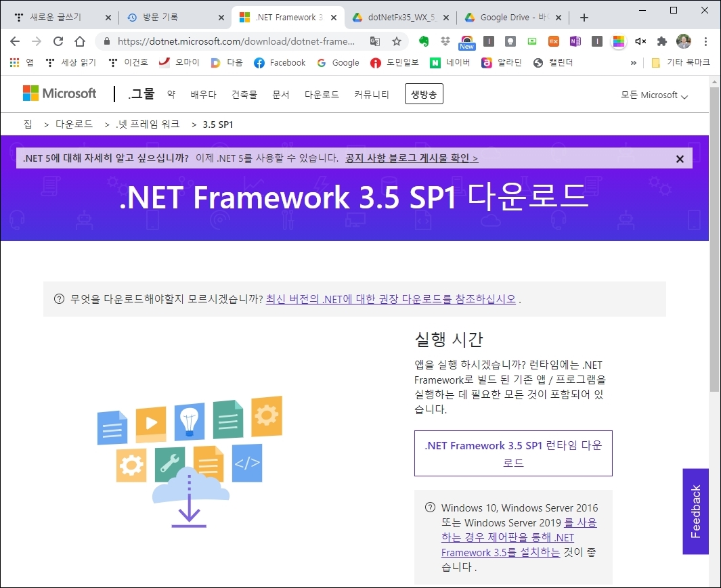Open the Extensions puzzle menu
Screen dimensions: 721x588
(661, 41)
